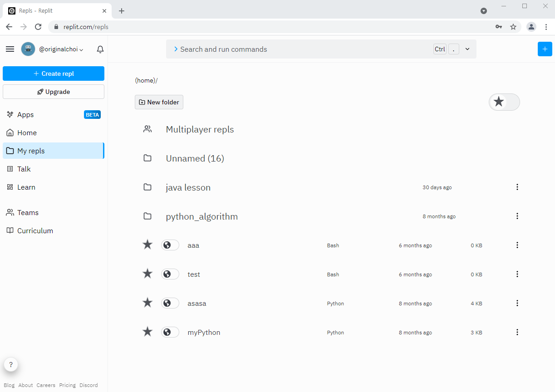Open the test repl name

point(194,274)
